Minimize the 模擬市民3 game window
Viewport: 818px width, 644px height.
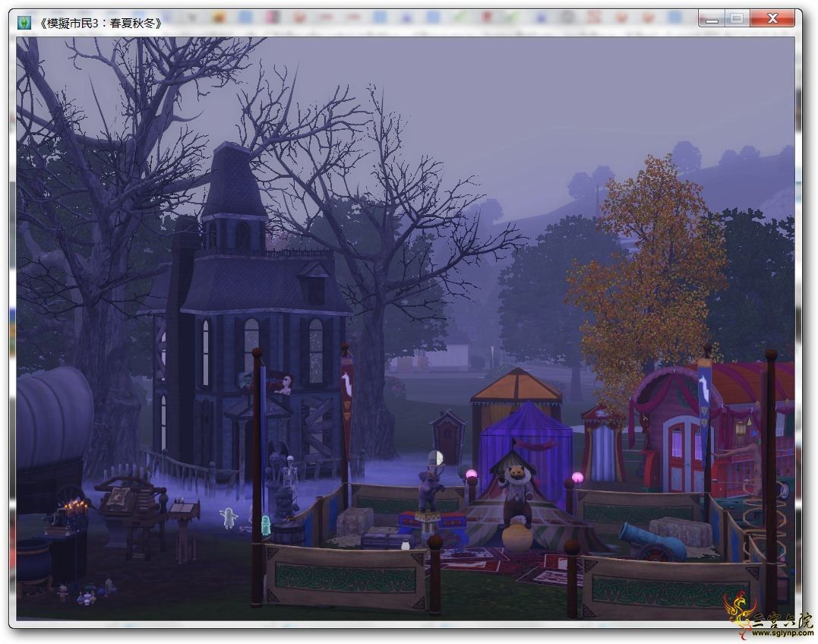point(712,20)
